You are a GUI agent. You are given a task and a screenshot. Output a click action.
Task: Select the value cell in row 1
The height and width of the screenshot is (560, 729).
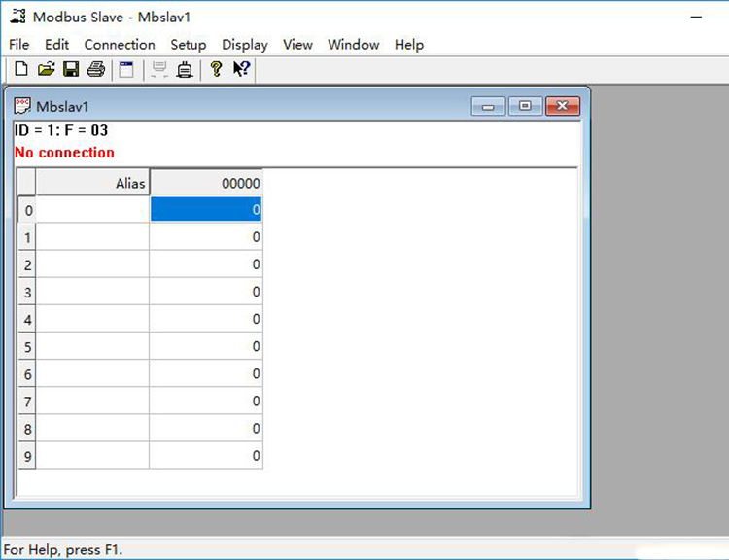coord(206,237)
